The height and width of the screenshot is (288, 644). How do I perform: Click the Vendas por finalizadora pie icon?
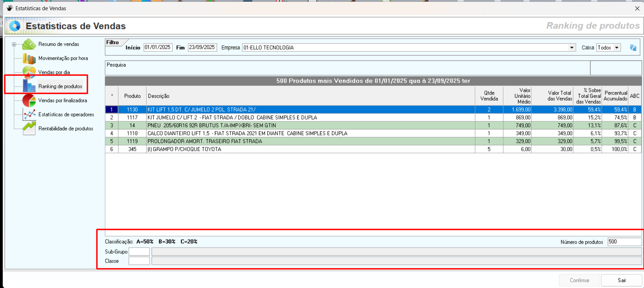[x=29, y=101]
